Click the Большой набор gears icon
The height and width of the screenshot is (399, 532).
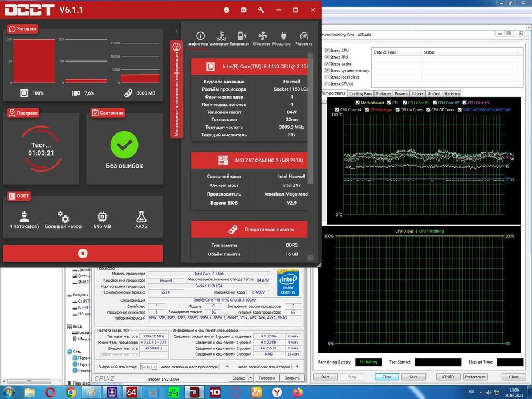[63, 217]
